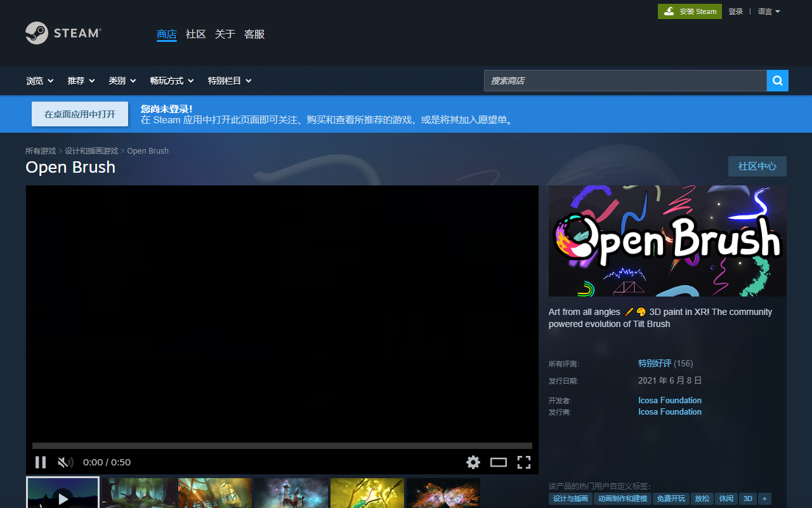Select the first trailer thumbnail with play icon
This screenshot has height=508, width=812.
[x=62, y=493]
